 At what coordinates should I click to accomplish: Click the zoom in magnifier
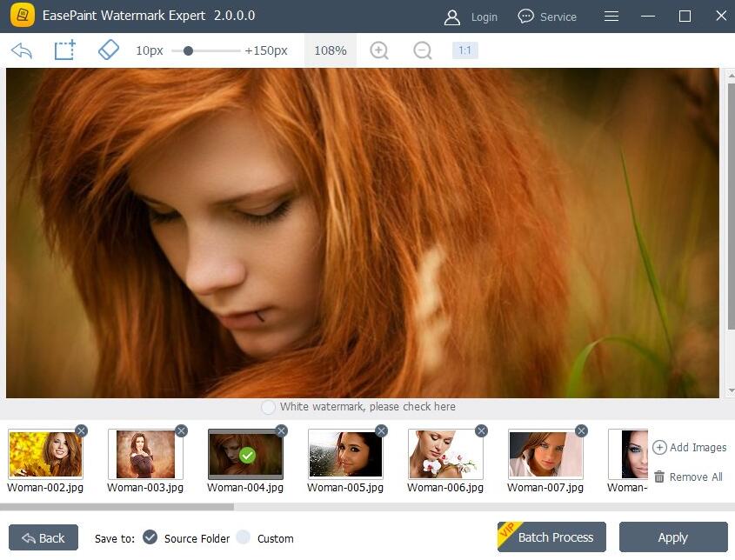click(378, 50)
